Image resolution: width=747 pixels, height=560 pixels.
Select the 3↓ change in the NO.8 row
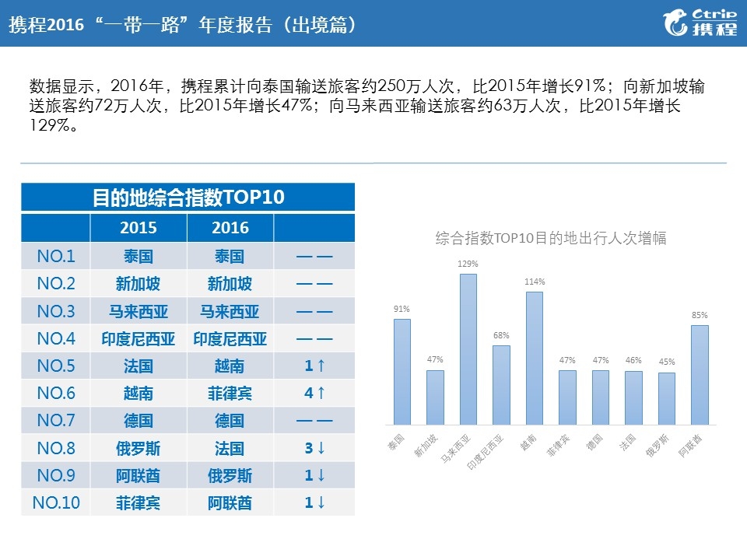(314, 448)
